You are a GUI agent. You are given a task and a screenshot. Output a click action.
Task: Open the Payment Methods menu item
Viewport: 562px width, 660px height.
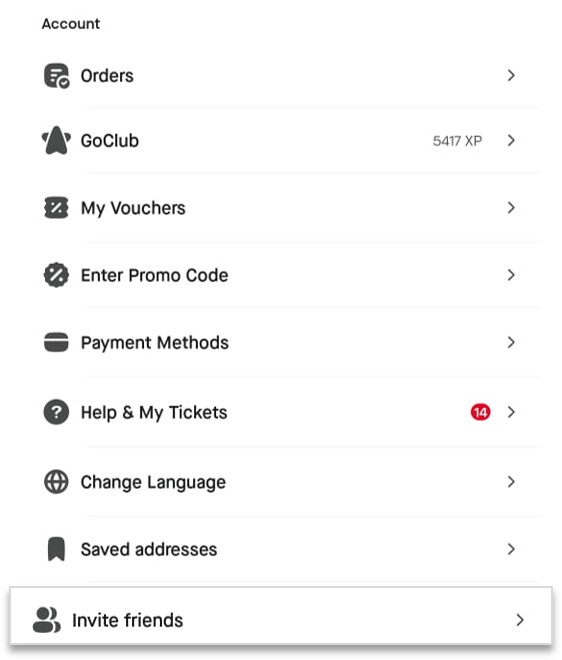click(x=281, y=342)
